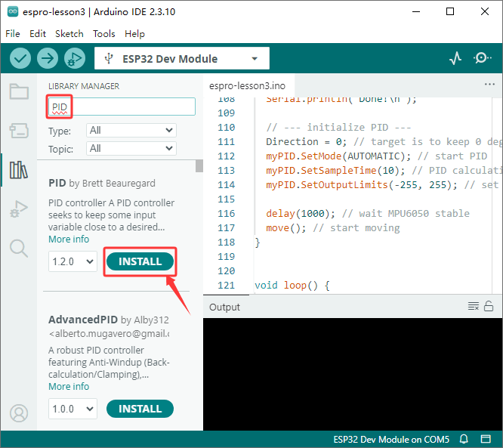Toggle the bottom panel from the status bar
Screen dimensions: 503x448
pyautogui.click(x=486, y=439)
